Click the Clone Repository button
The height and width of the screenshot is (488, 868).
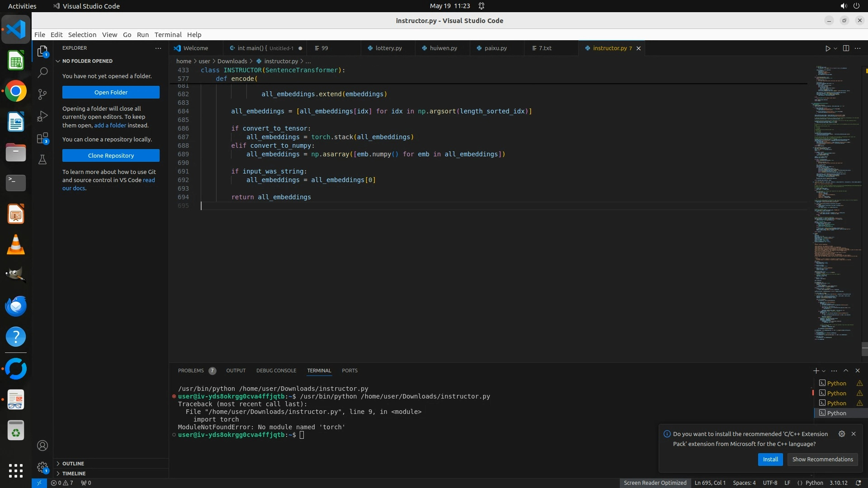pyautogui.click(x=111, y=155)
